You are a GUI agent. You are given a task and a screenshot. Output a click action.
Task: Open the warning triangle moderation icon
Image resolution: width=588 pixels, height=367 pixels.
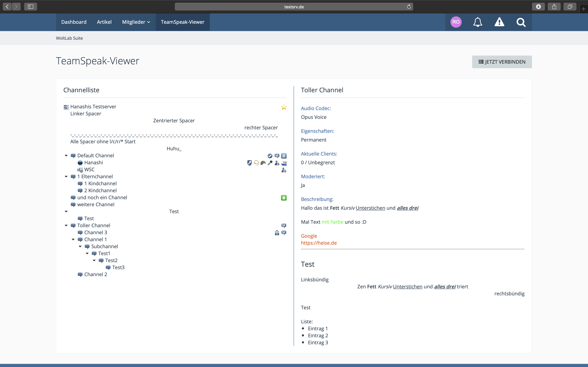tap(499, 22)
